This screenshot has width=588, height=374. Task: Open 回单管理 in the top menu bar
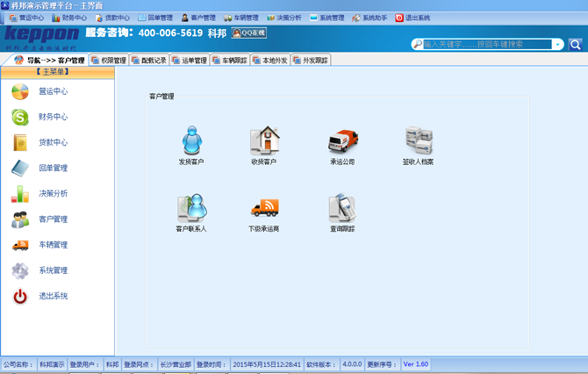155,18
